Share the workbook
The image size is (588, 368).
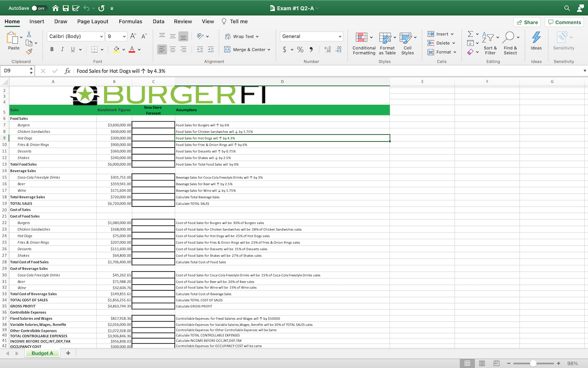527,22
